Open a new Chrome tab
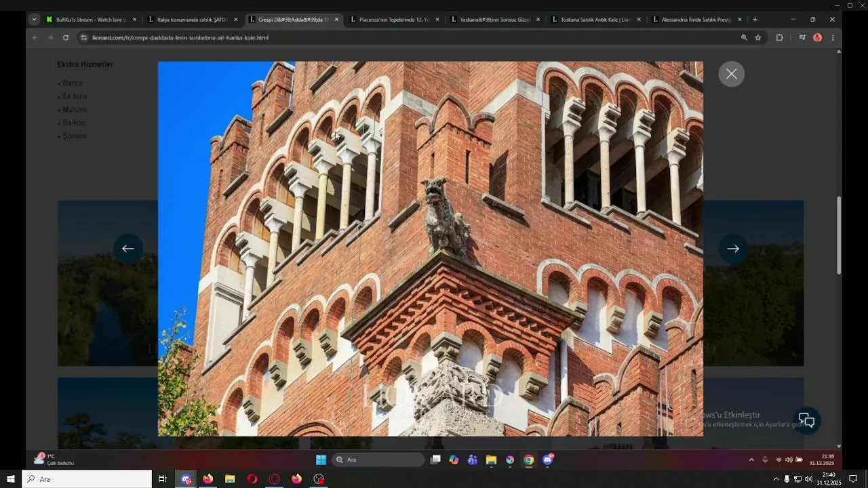This screenshot has height=488, width=868. pos(755,20)
